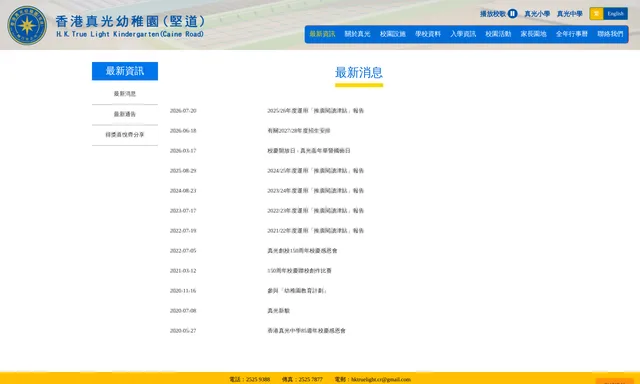The height and width of the screenshot is (384, 640).
Task: Open the 關於真光 navigation menu
Action: [x=357, y=34]
